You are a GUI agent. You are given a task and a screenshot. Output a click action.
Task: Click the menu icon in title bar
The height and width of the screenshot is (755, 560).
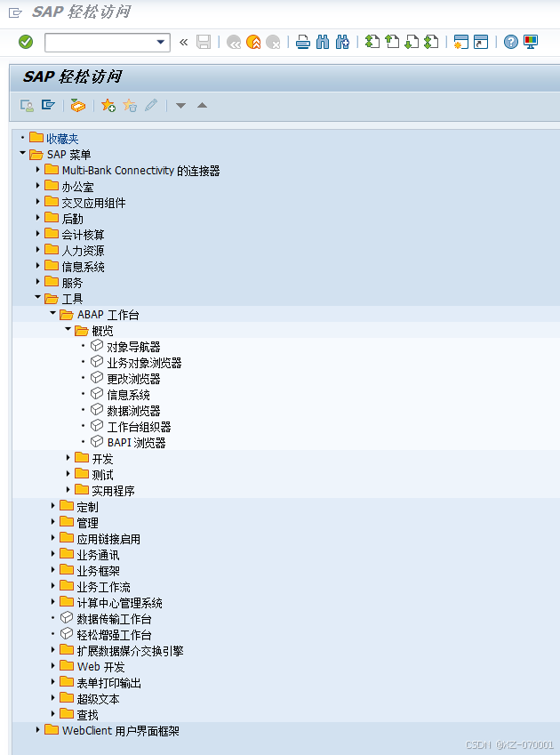coord(15,12)
